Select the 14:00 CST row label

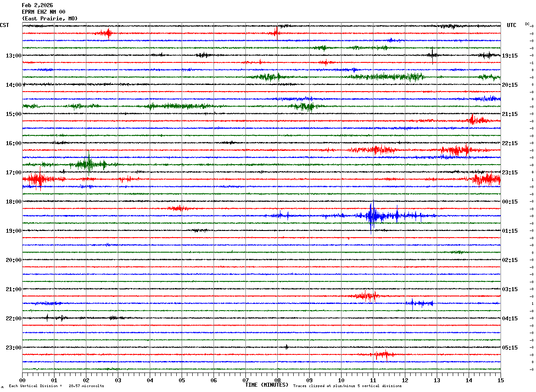coord(14,85)
